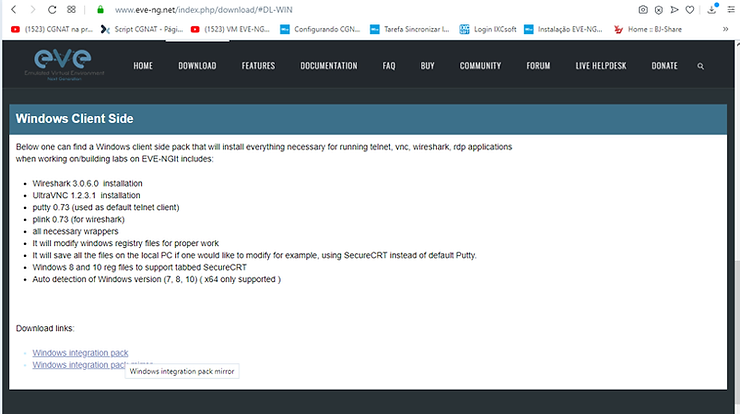This screenshot has height=414, width=740.
Task: Open the site search magnifier icon
Action: [x=700, y=67]
